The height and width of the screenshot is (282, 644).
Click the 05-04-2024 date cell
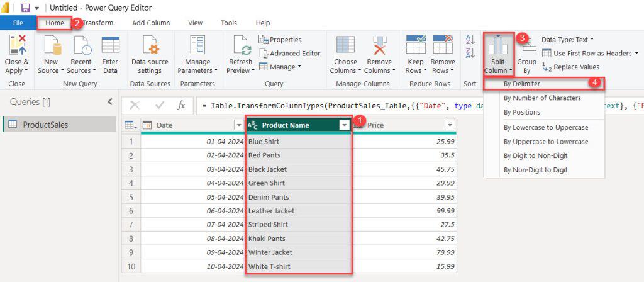pos(192,197)
